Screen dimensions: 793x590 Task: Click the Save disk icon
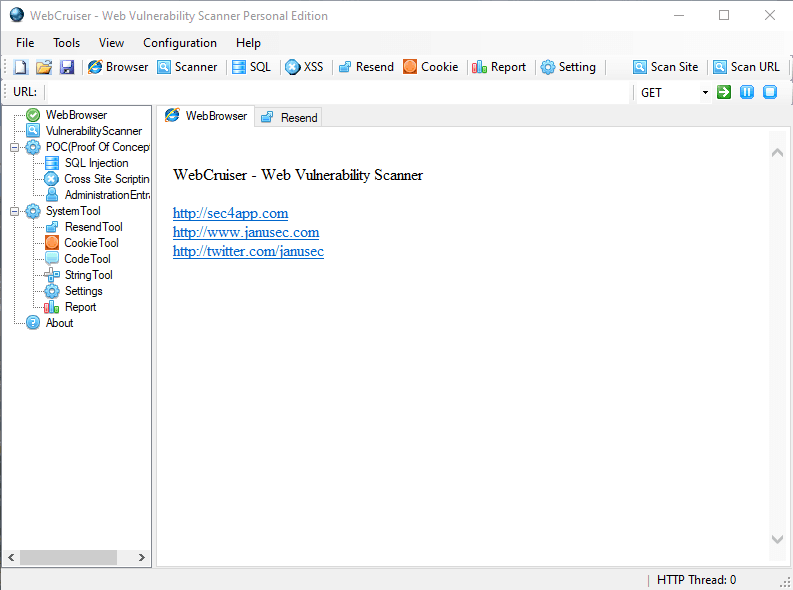click(x=67, y=67)
